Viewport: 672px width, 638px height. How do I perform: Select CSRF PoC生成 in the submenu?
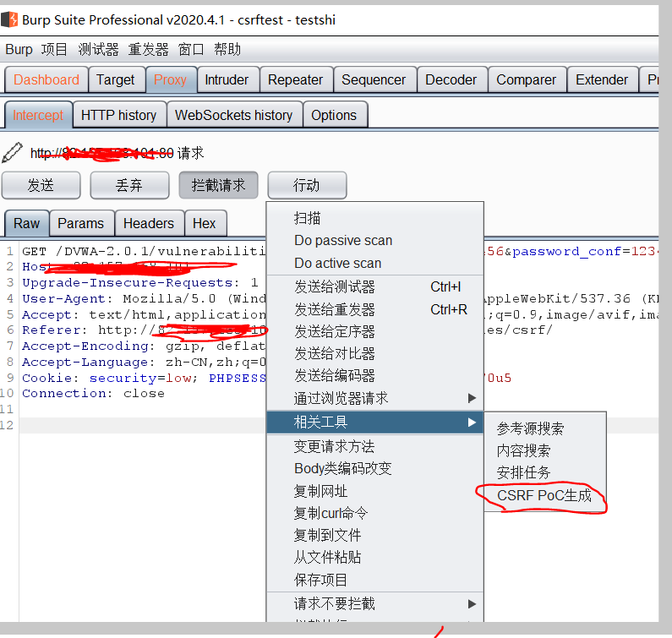point(545,495)
